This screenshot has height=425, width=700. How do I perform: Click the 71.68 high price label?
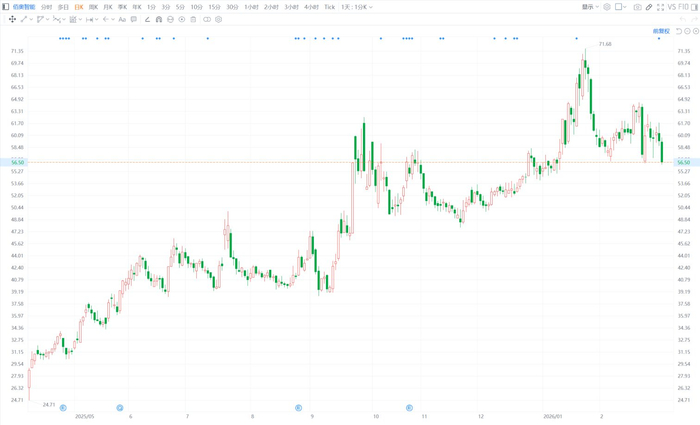point(605,44)
